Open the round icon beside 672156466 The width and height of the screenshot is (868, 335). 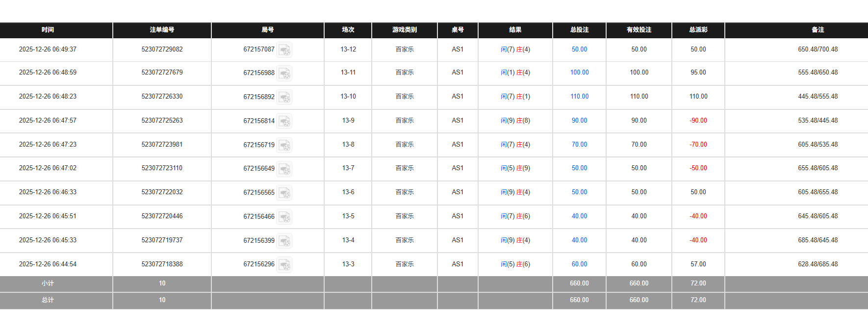[x=284, y=217]
